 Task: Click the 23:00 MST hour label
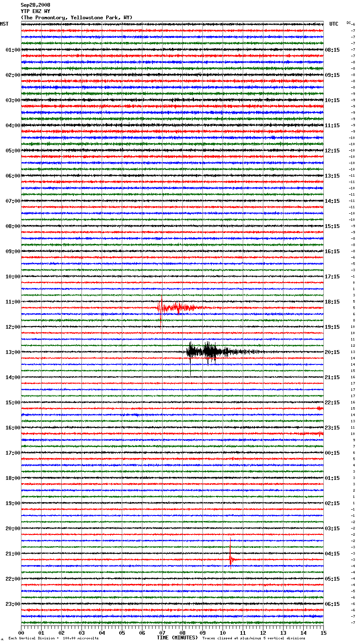(13, 604)
